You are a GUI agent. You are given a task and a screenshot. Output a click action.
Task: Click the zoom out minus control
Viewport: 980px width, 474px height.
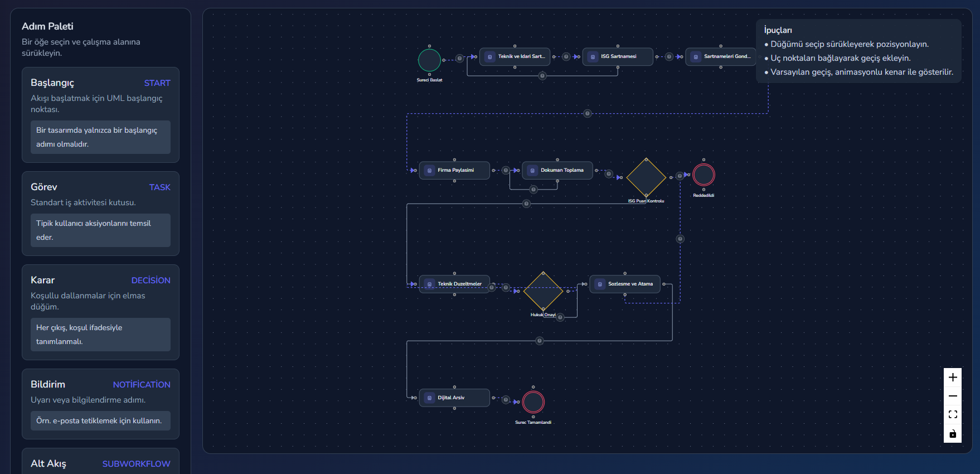pos(953,396)
